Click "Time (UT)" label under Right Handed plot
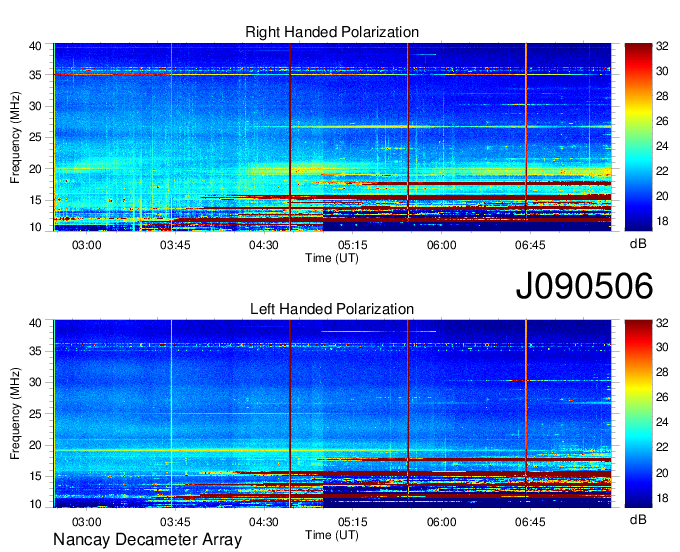This screenshot has height=552, width=680. 332,258
